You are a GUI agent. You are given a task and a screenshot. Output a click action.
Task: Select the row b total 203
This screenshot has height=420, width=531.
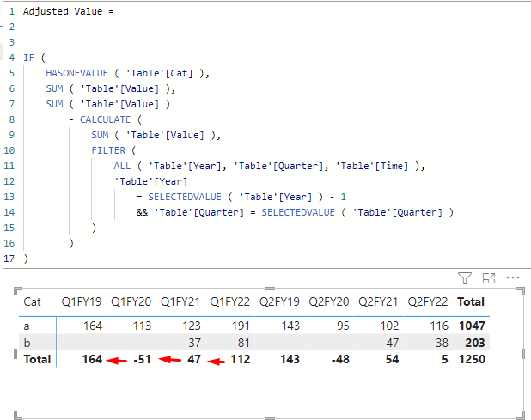tap(475, 343)
